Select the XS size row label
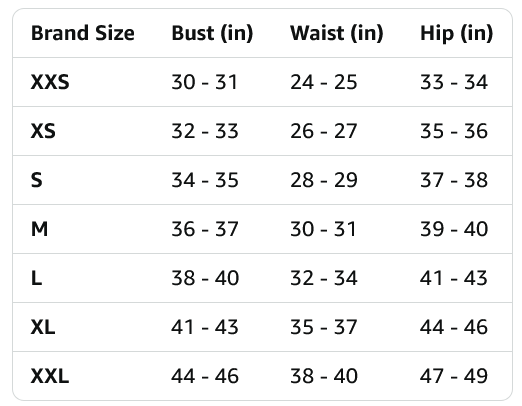Screen dimensions: 522x406 43,131
